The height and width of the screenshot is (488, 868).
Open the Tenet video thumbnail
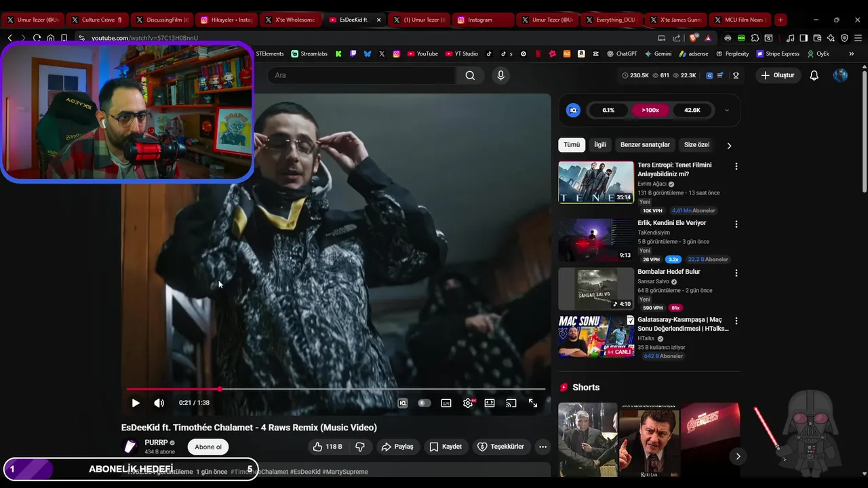click(596, 182)
